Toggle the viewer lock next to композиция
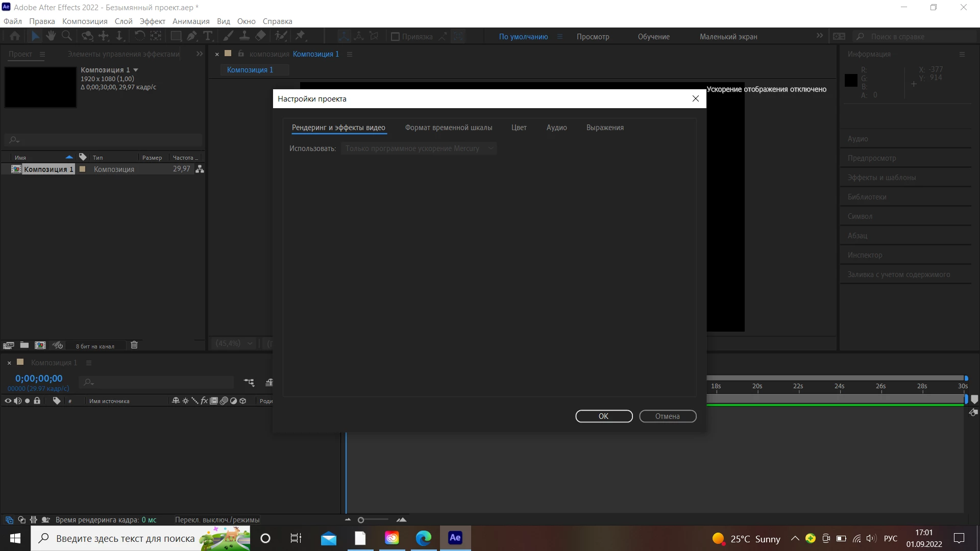 241,54
